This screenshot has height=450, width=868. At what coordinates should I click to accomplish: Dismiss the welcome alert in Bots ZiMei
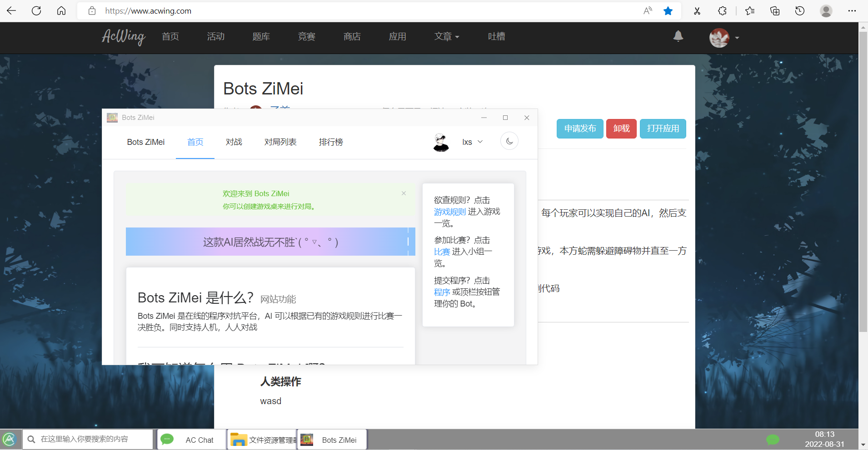[403, 193]
